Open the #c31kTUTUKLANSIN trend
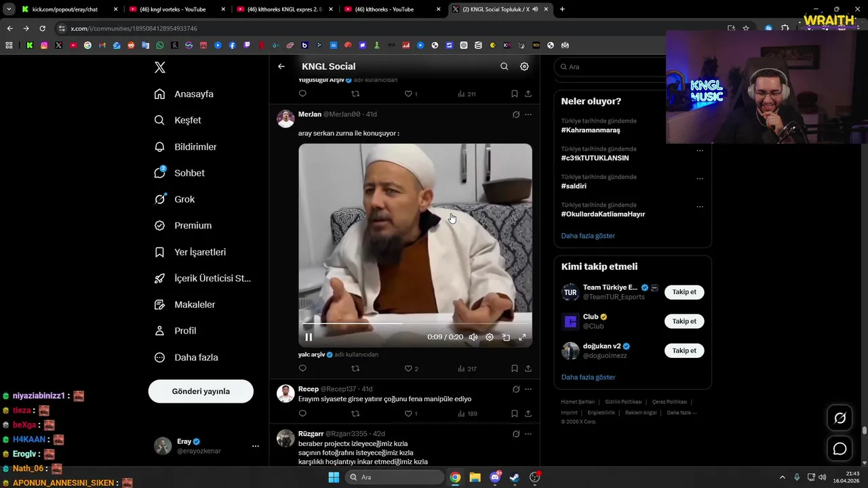This screenshot has height=488, width=868. click(x=595, y=158)
